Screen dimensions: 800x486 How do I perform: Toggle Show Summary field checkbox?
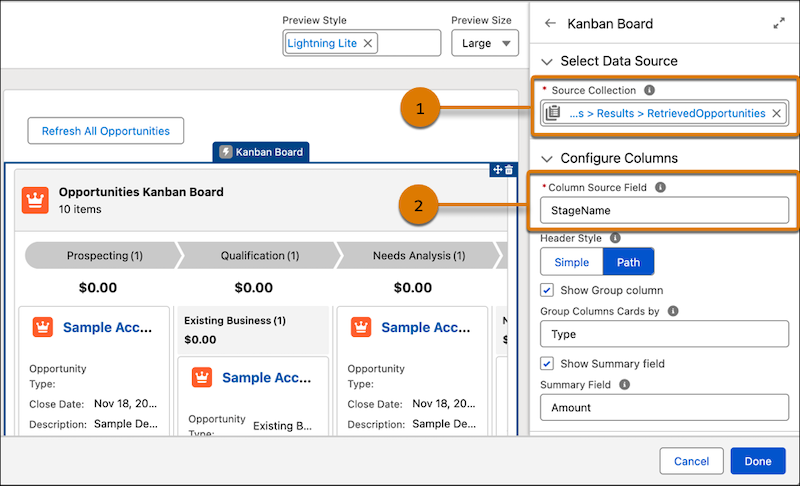pos(547,364)
